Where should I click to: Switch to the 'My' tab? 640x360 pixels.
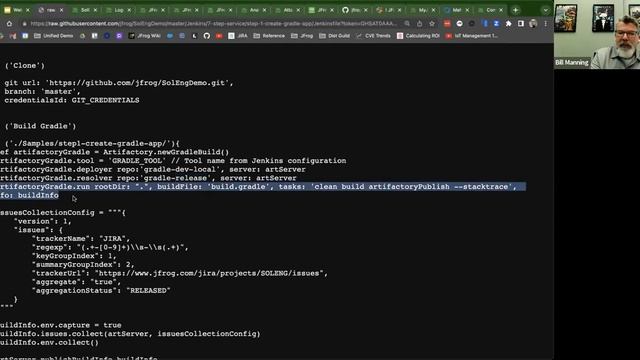click(422, 10)
